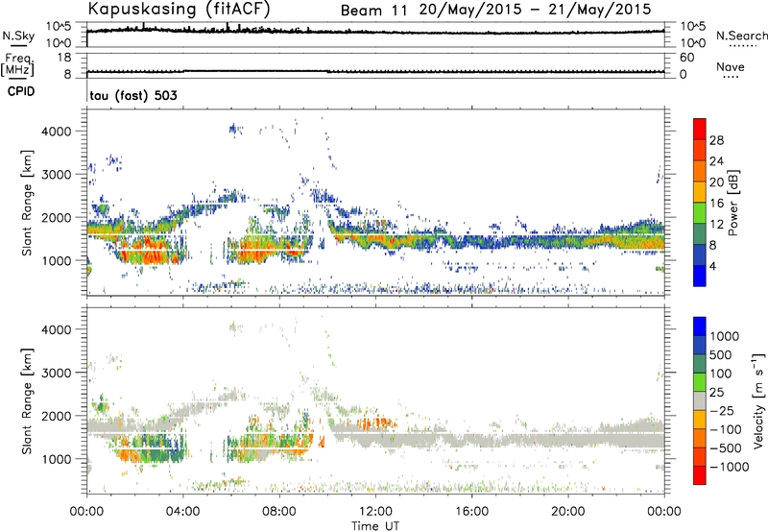The height and width of the screenshot is (532, 768).
Task: Click the velocity panel 'Slant Range [km]' label
Action: (x=27, y=401)
